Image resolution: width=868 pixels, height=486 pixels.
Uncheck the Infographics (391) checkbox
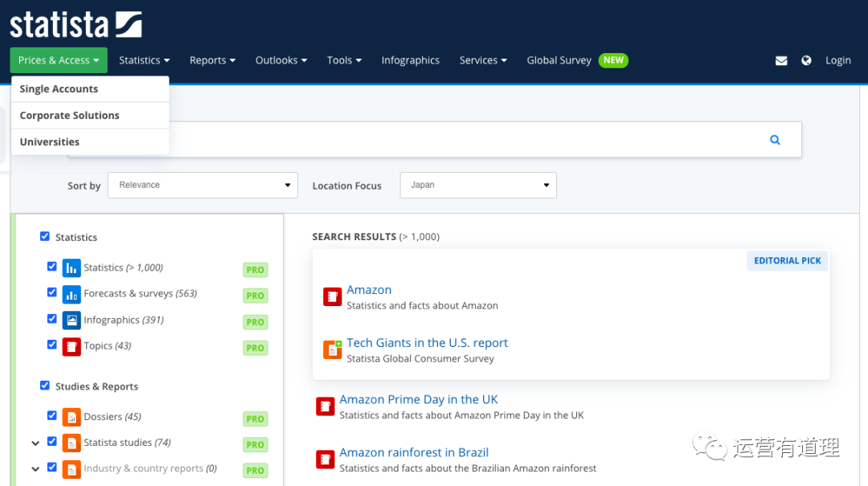[52, 318]
